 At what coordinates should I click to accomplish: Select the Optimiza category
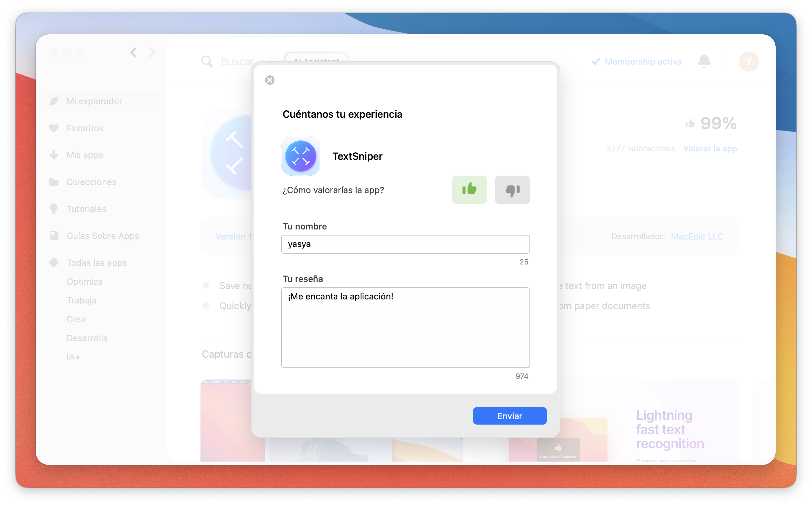click(84, 282)
